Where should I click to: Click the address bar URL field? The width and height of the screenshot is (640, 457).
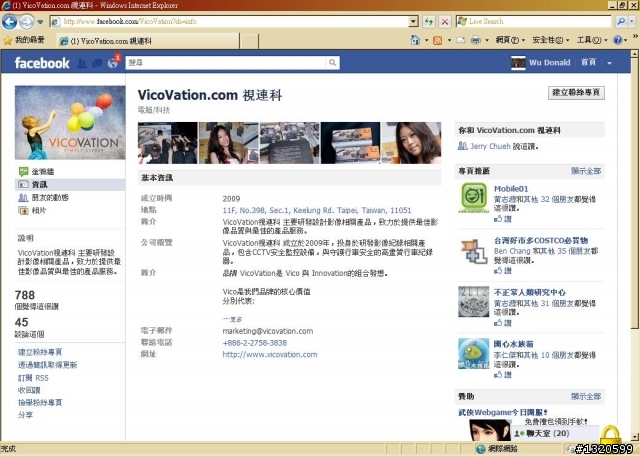click(229, 21)
